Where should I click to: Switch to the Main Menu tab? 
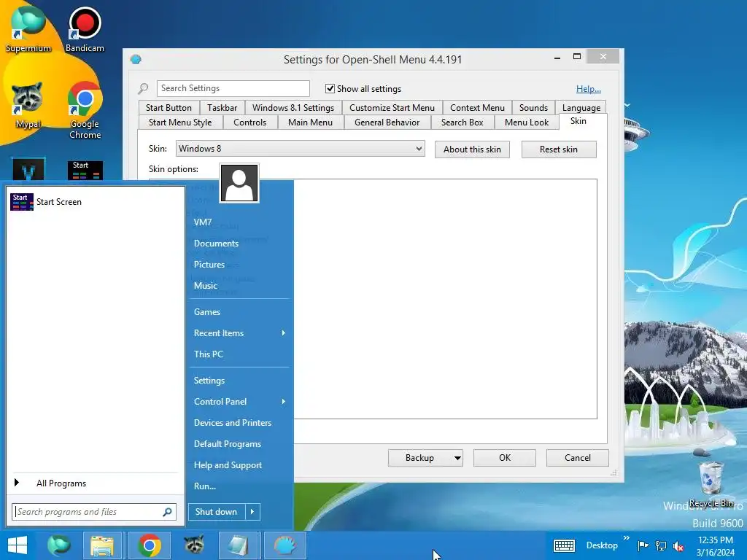pyautogui.click(x=310, y=122)
